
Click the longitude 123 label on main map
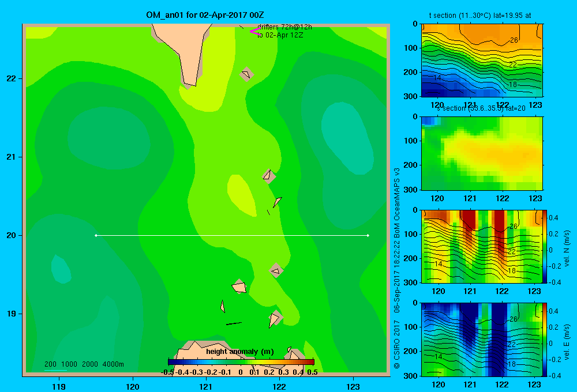coord(353,386)
